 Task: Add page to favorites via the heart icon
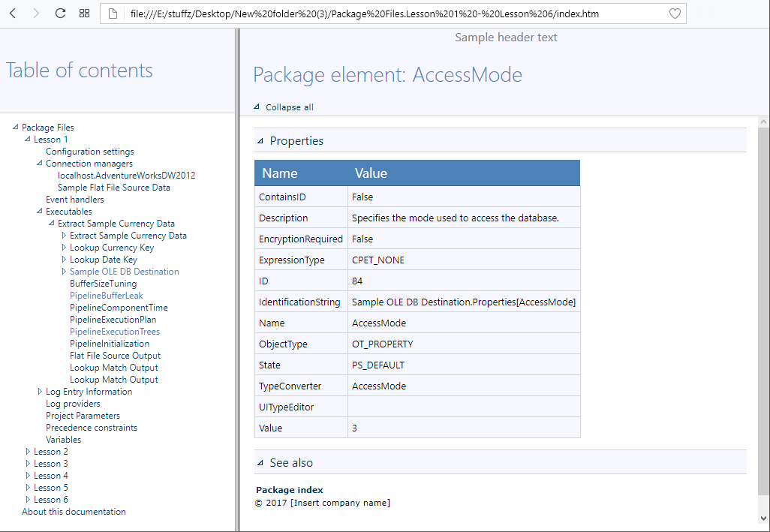click(x=675, y=13)
